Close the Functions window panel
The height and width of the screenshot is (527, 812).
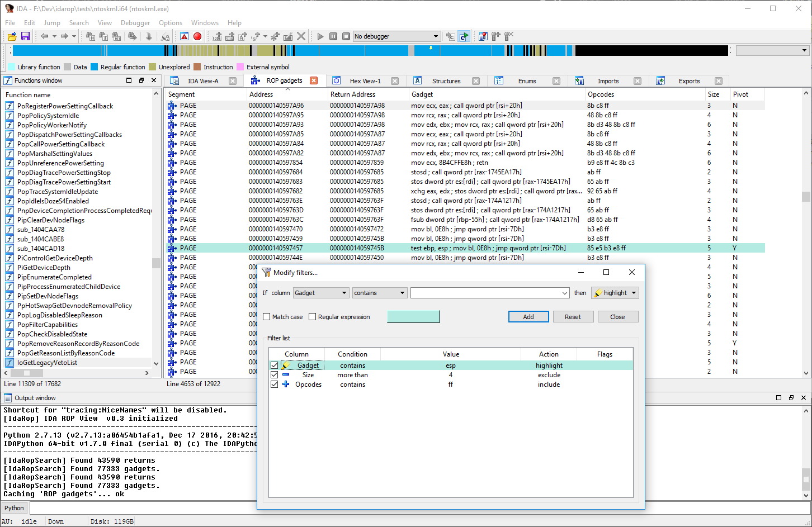(x=154, y=80)
